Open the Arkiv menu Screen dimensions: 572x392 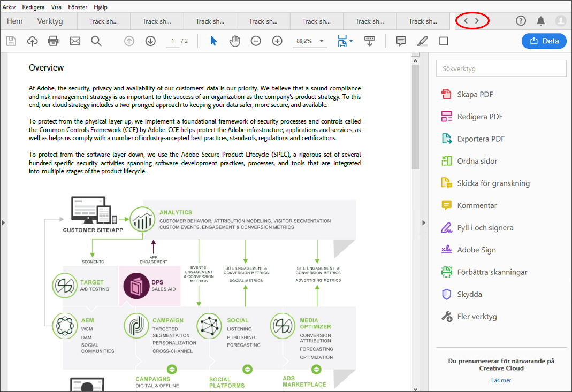click(9, 7)
